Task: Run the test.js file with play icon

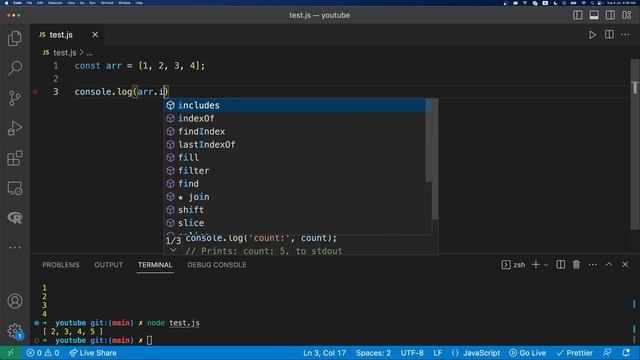Action: 592,35
